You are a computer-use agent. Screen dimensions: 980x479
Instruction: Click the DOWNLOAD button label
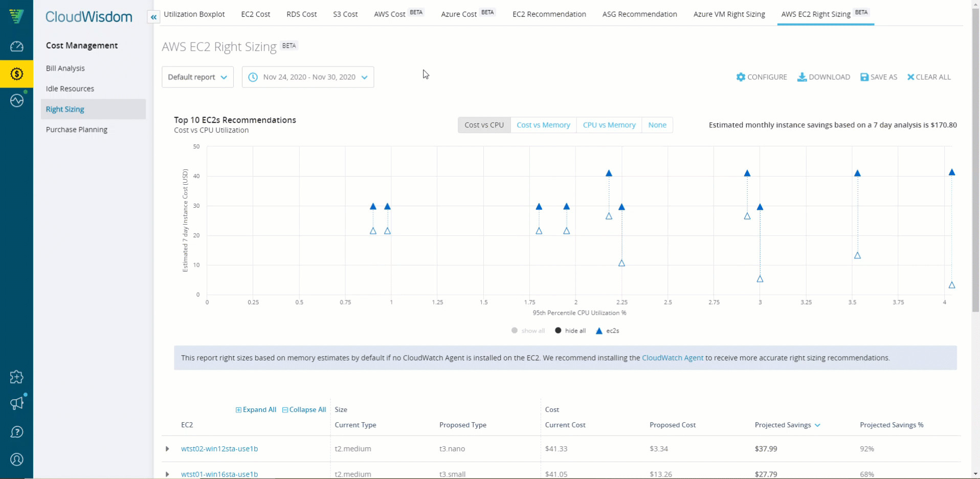point(829,77)
